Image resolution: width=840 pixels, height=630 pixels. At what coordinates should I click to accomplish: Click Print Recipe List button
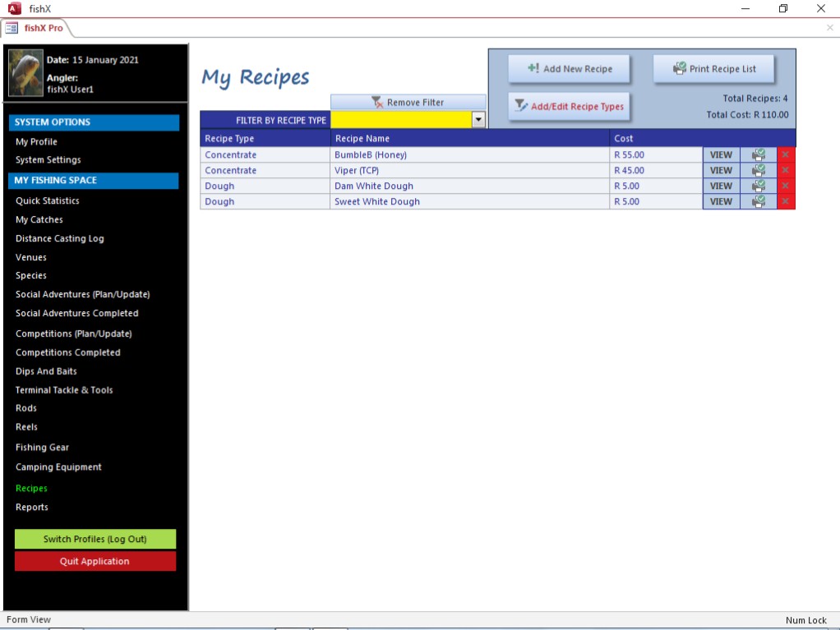pos(713,69)
